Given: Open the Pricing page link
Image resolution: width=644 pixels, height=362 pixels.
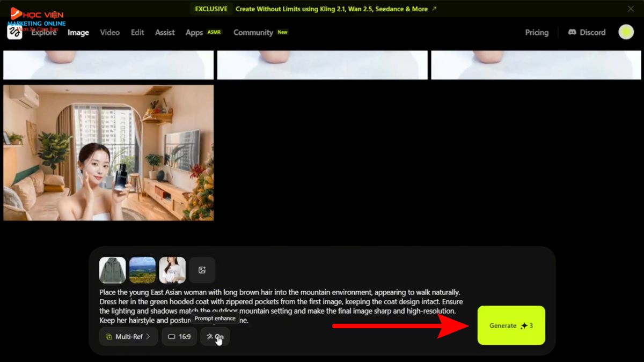Looking at the screenshot, I should pos(537,32).
